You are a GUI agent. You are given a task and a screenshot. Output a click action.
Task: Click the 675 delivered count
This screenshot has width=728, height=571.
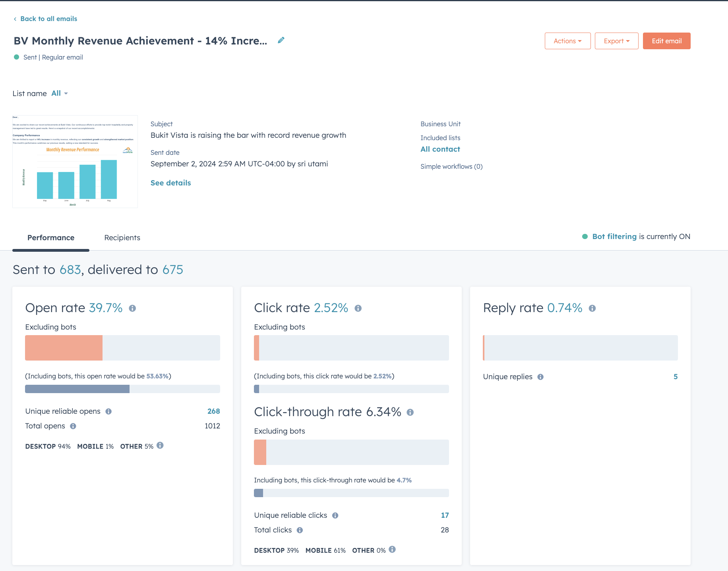click(x=173, y=270)
